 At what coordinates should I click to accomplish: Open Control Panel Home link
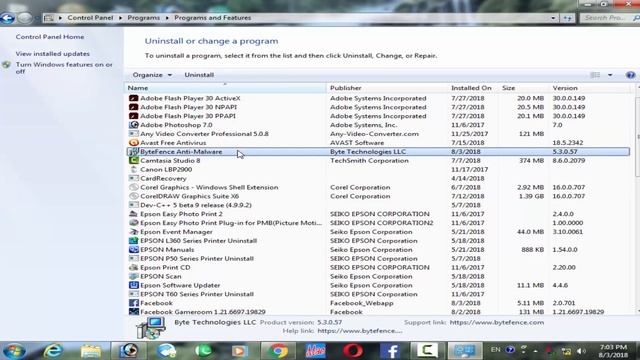pos(50,37)
